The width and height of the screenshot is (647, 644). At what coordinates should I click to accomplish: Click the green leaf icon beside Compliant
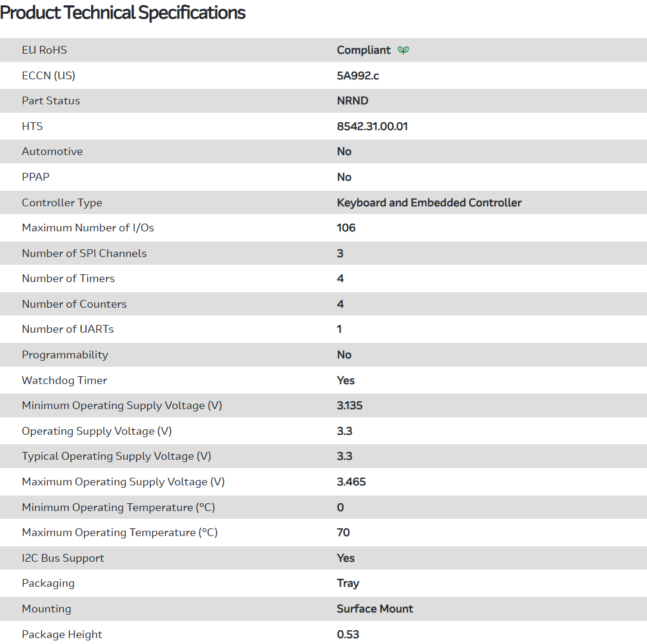(404, 51)
